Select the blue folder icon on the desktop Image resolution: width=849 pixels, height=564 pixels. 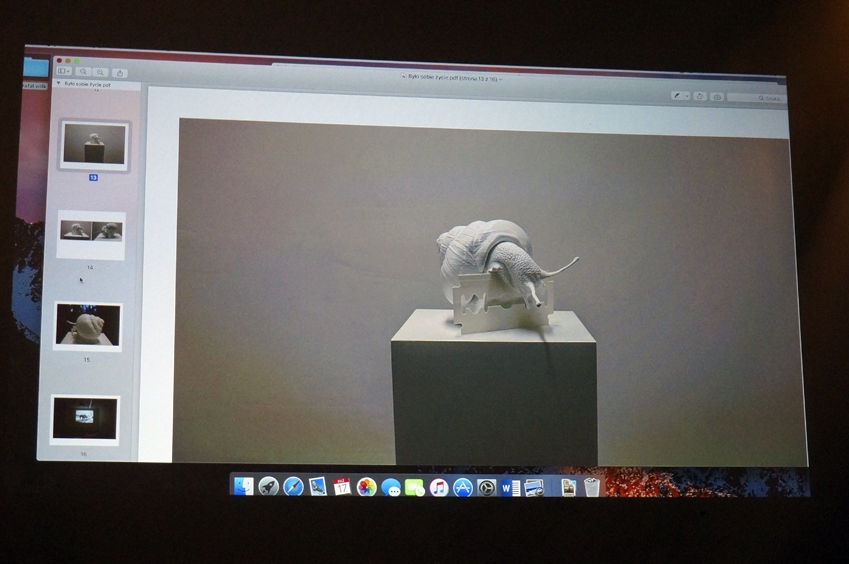pyautogui.click(x=36, y=68)
